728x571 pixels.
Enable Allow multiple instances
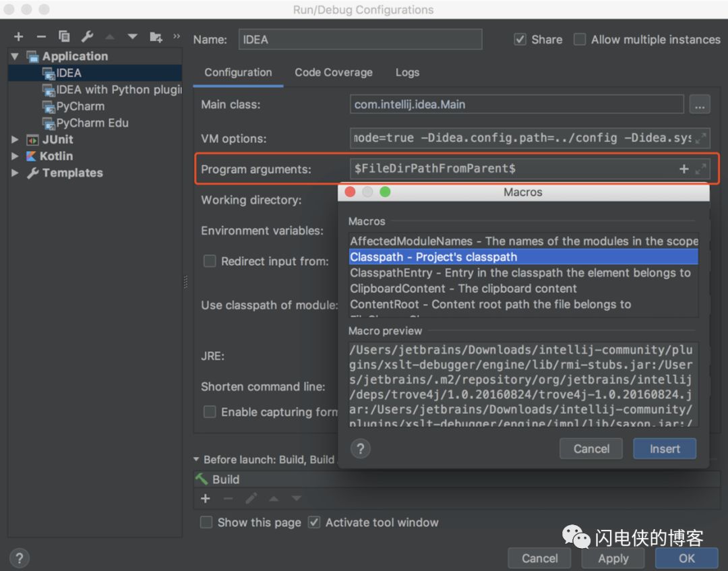click(x=580, y=40)
